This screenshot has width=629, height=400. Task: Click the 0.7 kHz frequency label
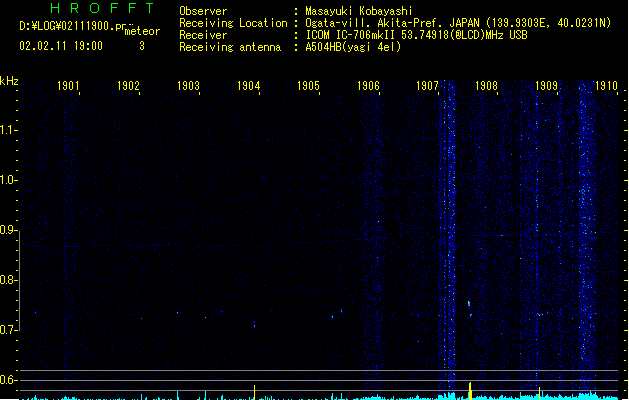click(x=8, y=330)
